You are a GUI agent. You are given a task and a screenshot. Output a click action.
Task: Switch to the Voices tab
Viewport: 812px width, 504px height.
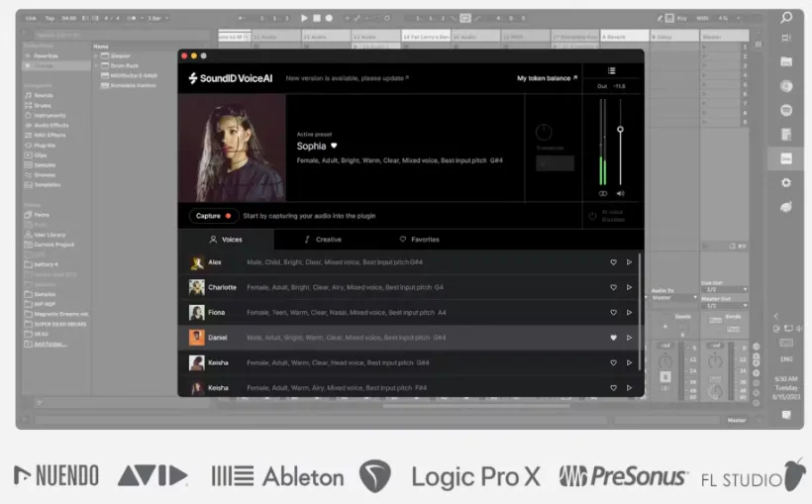coord(226,240)
